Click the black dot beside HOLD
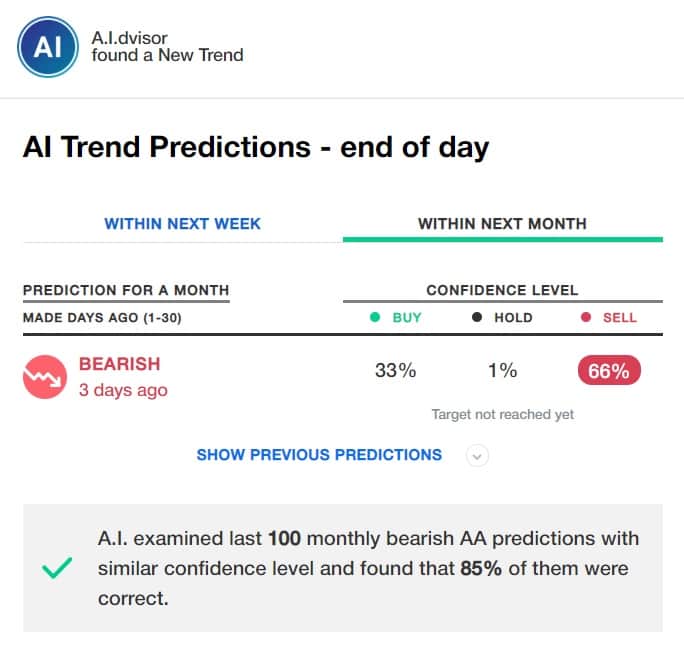 pyautogui.click(x=477, y=318)
